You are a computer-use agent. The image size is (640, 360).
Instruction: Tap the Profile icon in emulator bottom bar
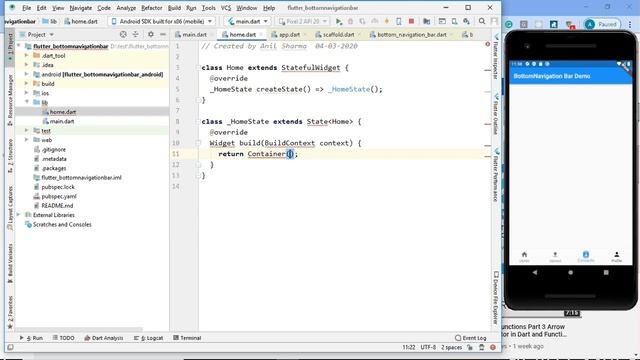point(616,254)
